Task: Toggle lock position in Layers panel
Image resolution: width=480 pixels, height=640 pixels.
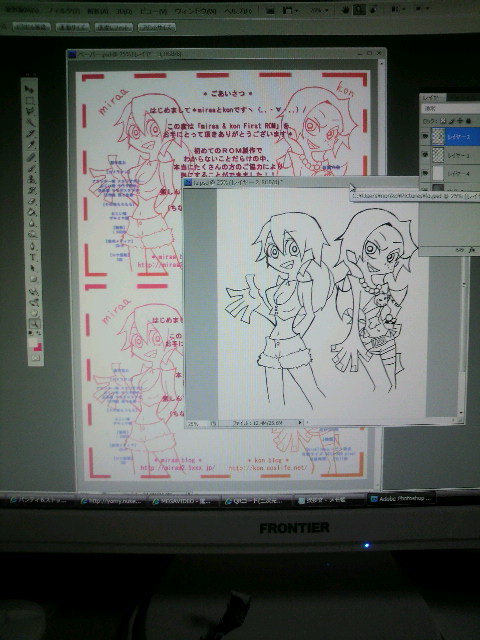Action: tap(460, 121)
